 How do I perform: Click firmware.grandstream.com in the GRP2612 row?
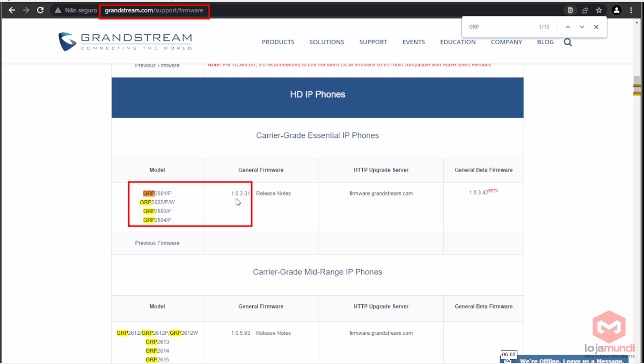tap(381, 333)
